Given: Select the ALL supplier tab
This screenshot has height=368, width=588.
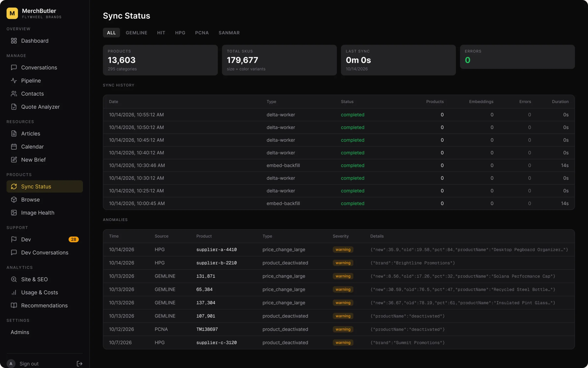Looking at the screenshot, I should 111,33.
